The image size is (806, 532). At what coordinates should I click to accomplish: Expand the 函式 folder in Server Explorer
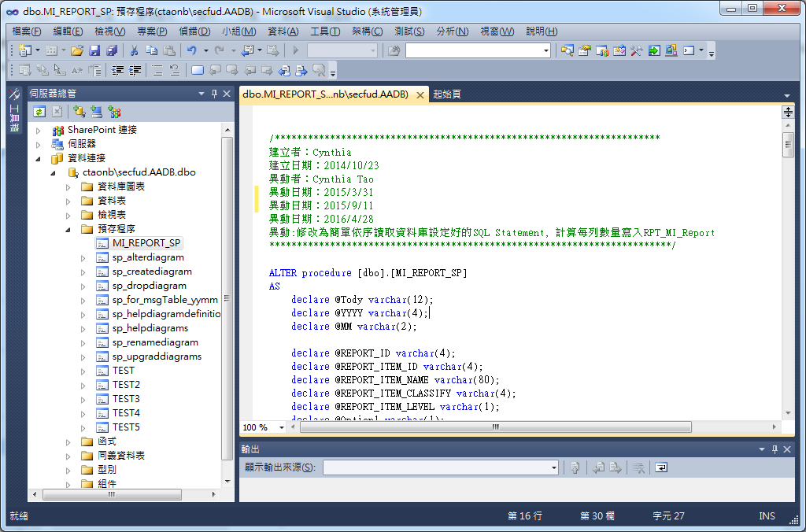[67, 441]
